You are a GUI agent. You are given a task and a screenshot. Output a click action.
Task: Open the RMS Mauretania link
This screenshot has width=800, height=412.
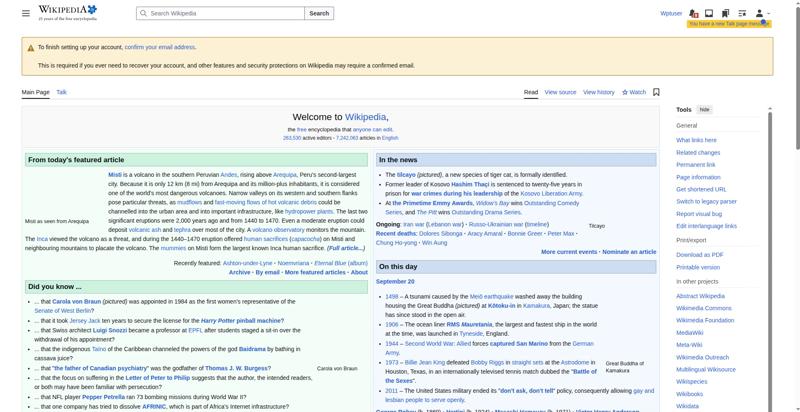tap(469, 324)
